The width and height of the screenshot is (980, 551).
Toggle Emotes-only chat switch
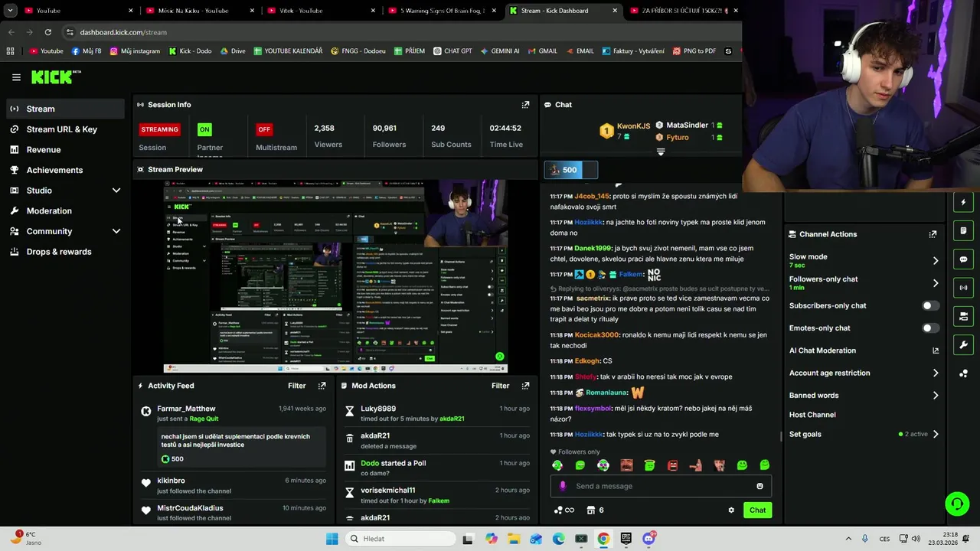930,328
